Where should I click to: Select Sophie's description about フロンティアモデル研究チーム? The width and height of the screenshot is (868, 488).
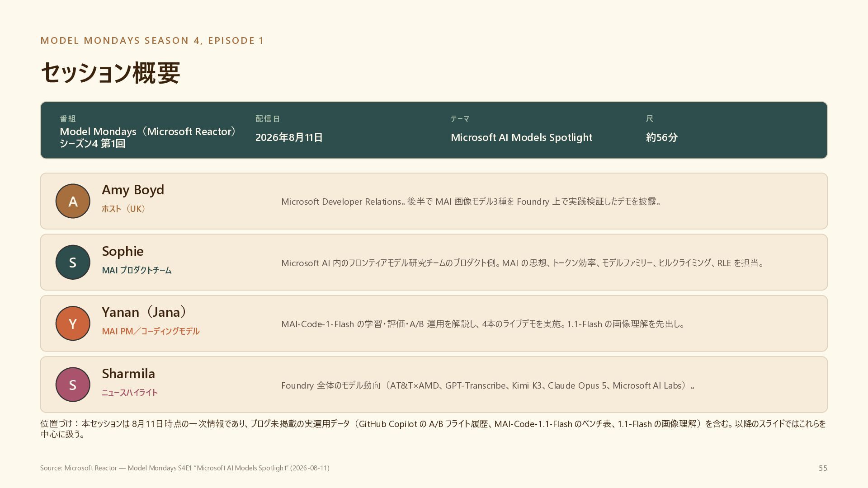523,263
